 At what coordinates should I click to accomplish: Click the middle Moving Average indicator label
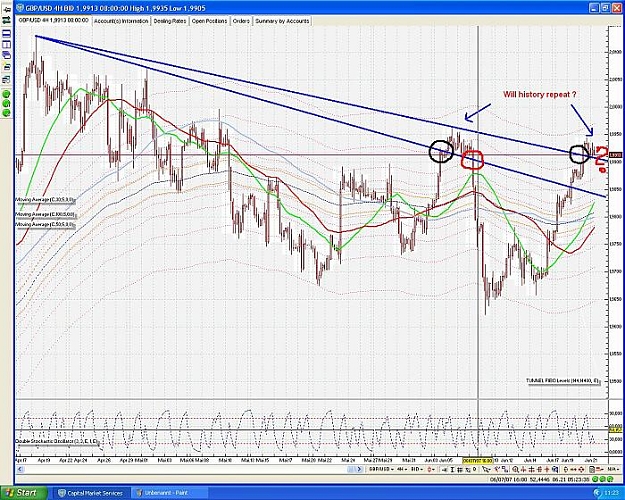(x=45, y=215)
